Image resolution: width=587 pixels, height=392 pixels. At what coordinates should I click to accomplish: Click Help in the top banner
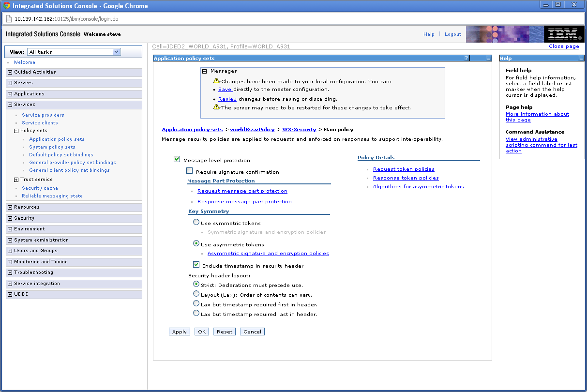point(429,34)
